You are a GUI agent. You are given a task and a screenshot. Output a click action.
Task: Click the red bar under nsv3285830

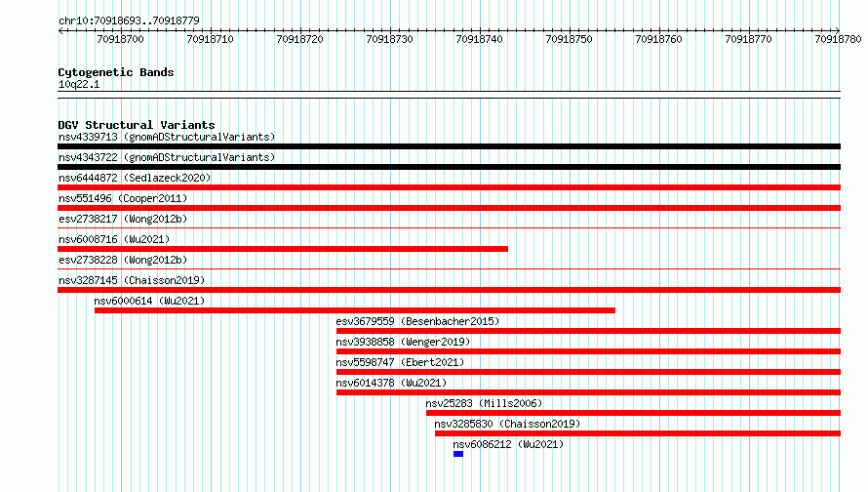(x=638, y=433)
